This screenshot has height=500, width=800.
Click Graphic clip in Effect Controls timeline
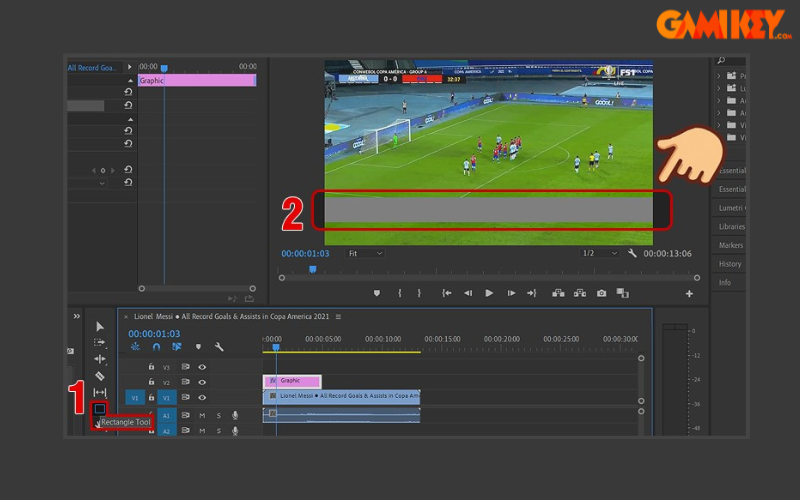point(197,80)
